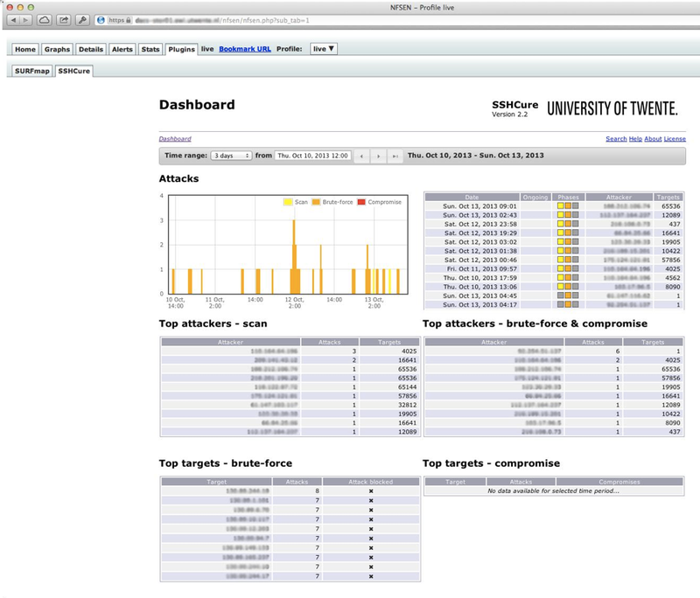Click the browser forward arrow
700x598 pixels.
pyautogui.click(x=24, y=19)
